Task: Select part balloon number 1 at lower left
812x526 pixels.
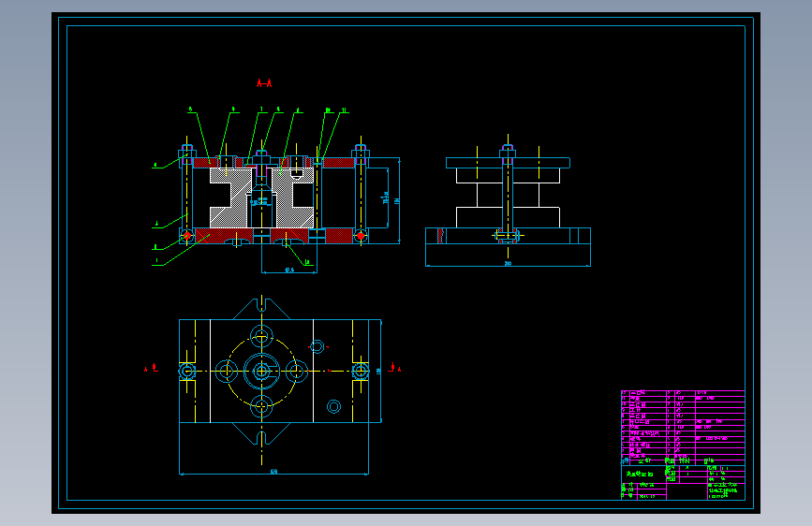Action: [156, 261]
